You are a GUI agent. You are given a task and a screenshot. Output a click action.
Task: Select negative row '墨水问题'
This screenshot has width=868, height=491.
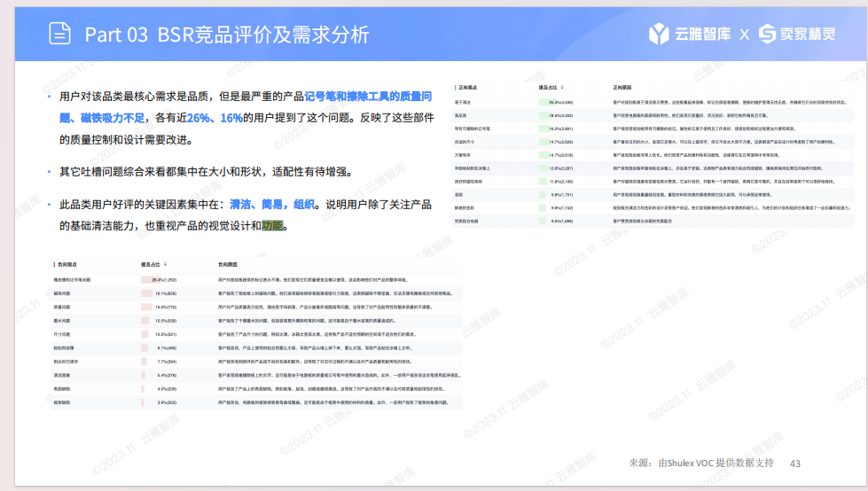pos(255,321)
